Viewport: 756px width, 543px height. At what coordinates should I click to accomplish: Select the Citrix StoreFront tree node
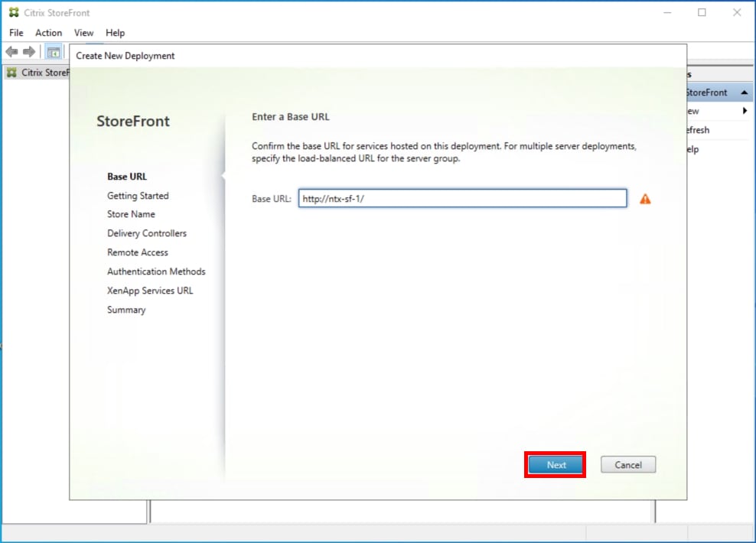coord(38,73)
